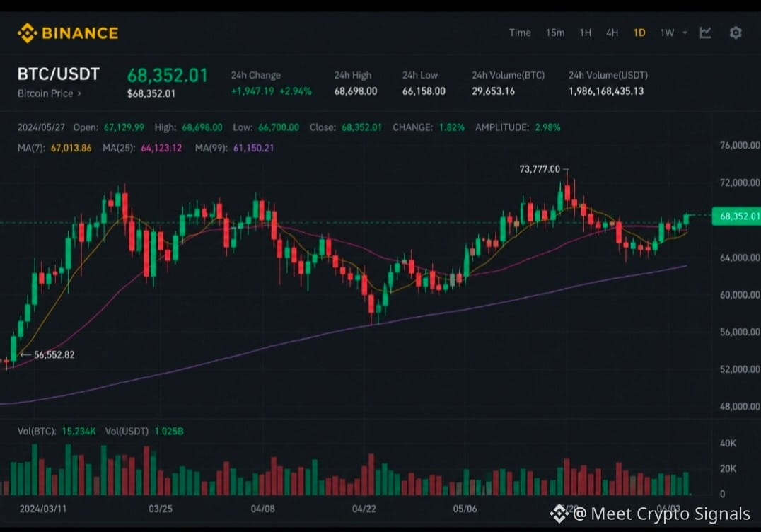Viewport: 761px width, 532px height.
Task: Click the +1,947.19 24h change value
Action: click(x=252, y=91)
